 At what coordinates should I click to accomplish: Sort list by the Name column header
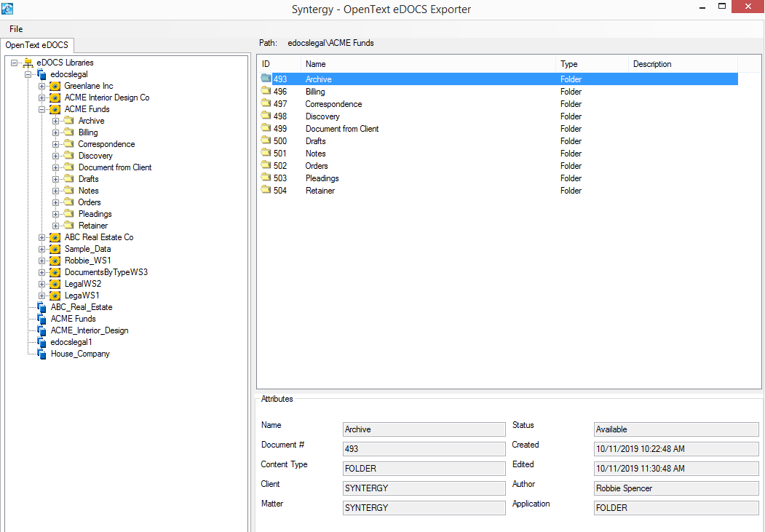click(429, 64)
